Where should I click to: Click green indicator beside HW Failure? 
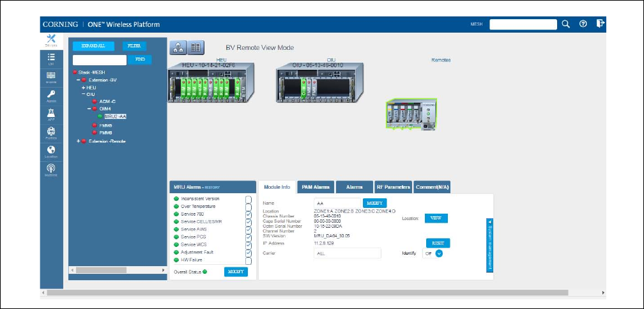tap(176, 260)
